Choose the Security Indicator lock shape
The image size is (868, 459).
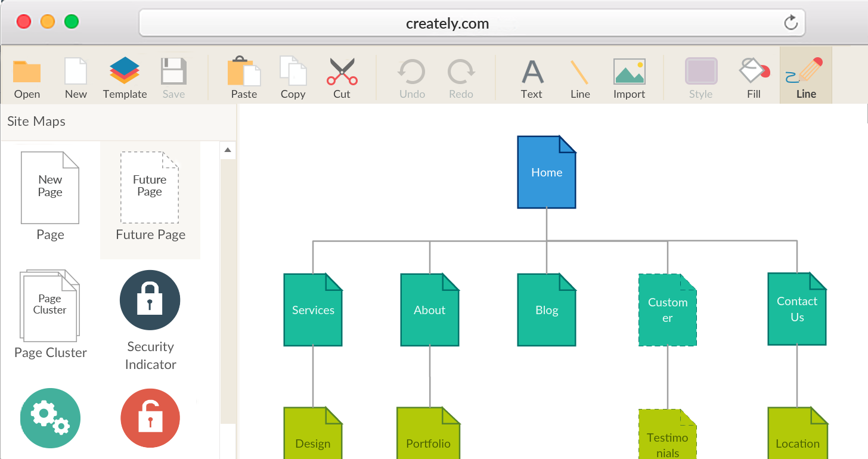[150, 300]
